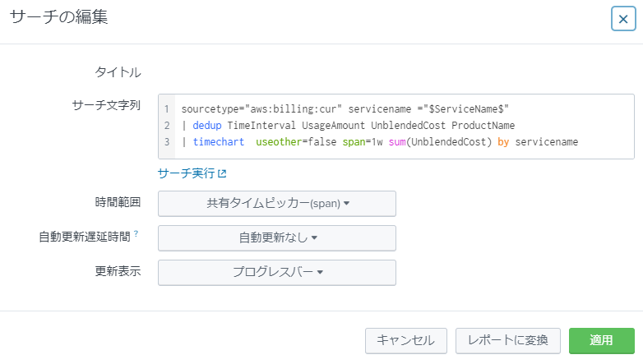Click the span=1w text in editor

[x=363, y=142]
